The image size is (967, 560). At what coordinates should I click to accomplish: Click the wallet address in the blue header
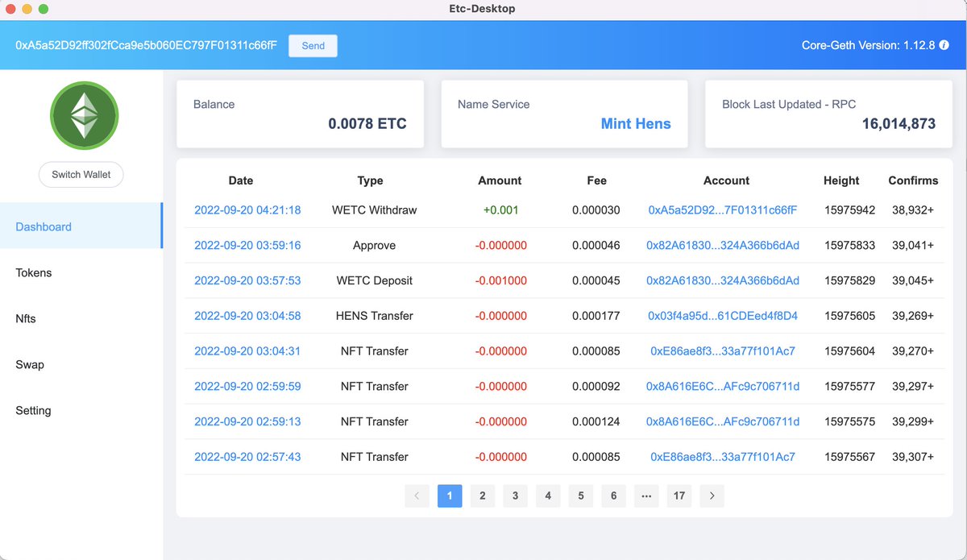click(x=145, y=45)
